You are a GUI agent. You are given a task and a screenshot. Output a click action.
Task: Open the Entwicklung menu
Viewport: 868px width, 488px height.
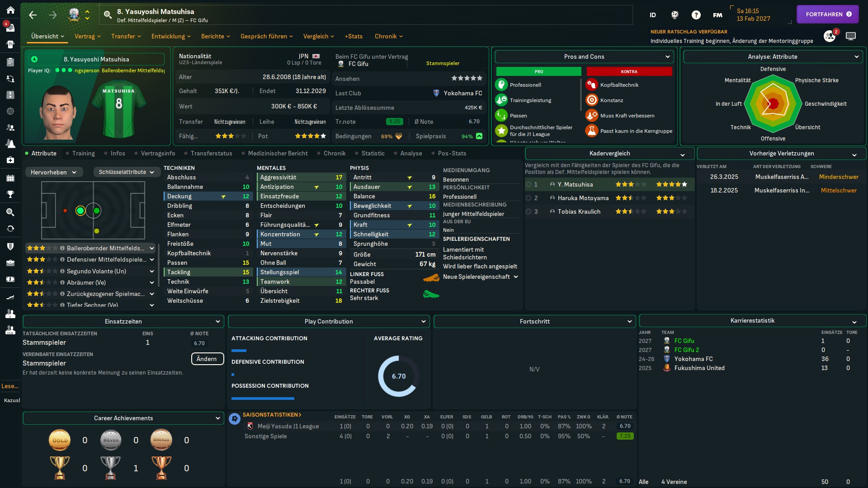pos(170,36)
